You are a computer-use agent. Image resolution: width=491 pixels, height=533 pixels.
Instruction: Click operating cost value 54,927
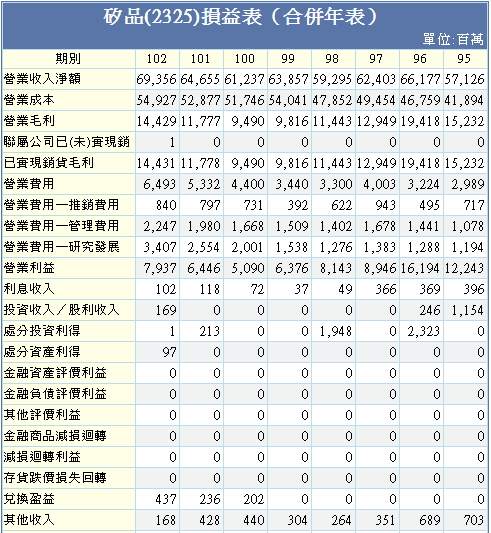(156, 101)
